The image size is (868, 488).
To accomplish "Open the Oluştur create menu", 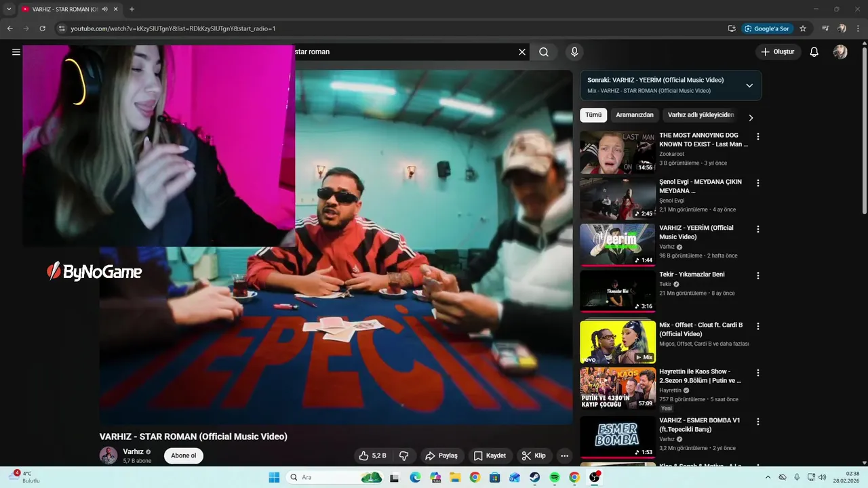I will [x=778, y=52].
